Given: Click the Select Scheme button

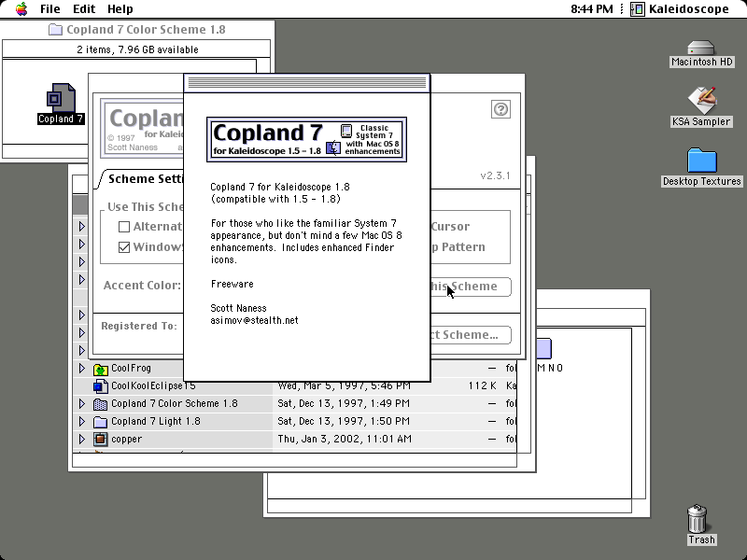Looking at the screenshot, I should point(471,335).
